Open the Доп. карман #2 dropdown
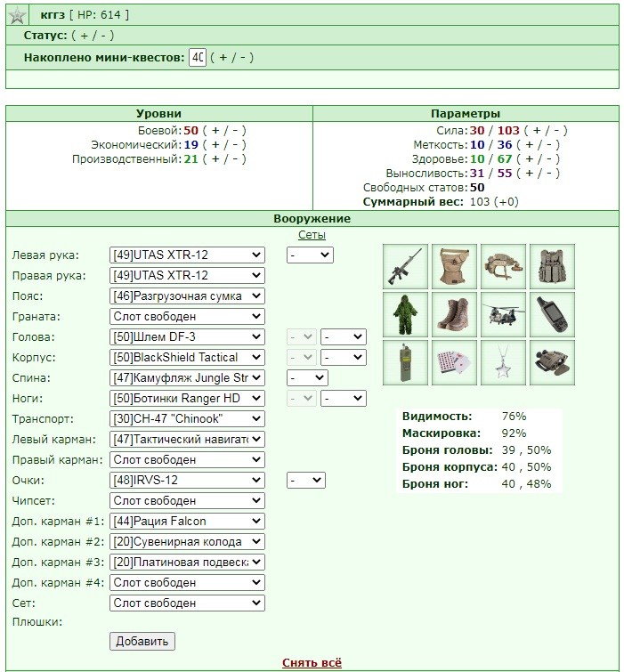The image size is (624, 672). 187,542
